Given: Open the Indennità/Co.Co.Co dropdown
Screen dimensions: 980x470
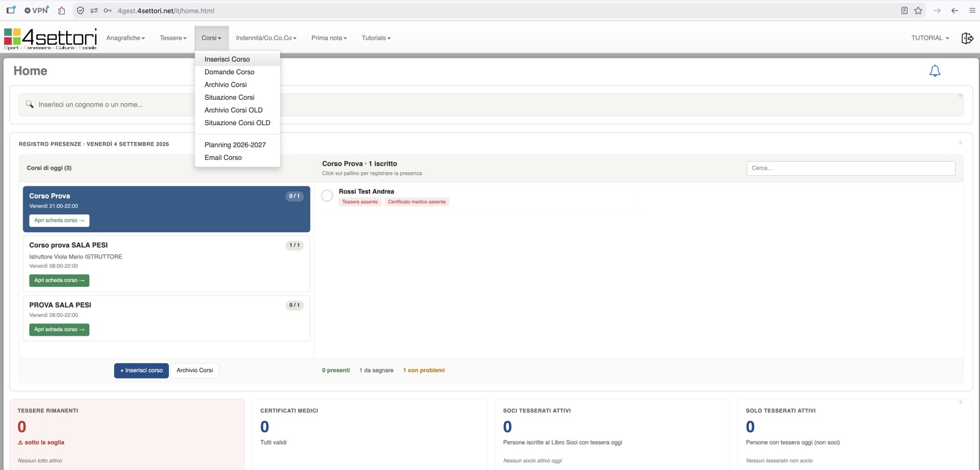Looking at the screenshot, I should (x=266, y=38).
